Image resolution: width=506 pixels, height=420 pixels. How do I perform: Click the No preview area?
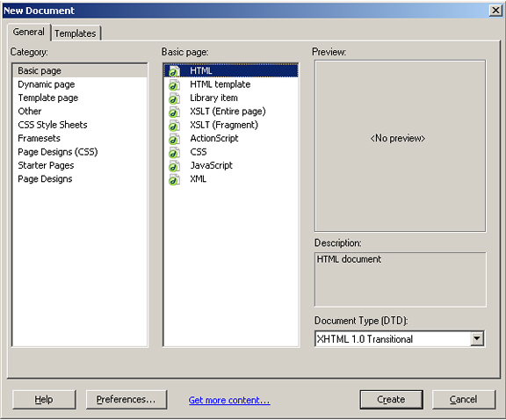pos(401,146)
